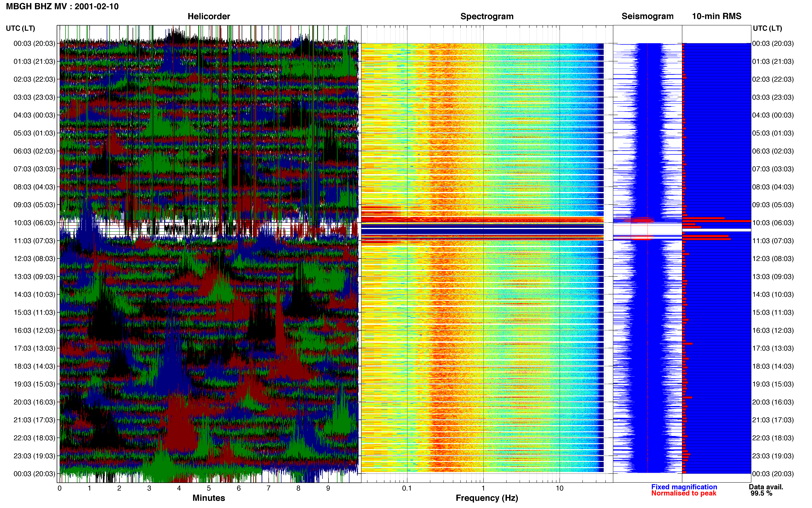The width and height of the screenshot is (812, 508).
Task: Click the left time label '21:03 (17:03)'
Action: [x=34, y=420]
